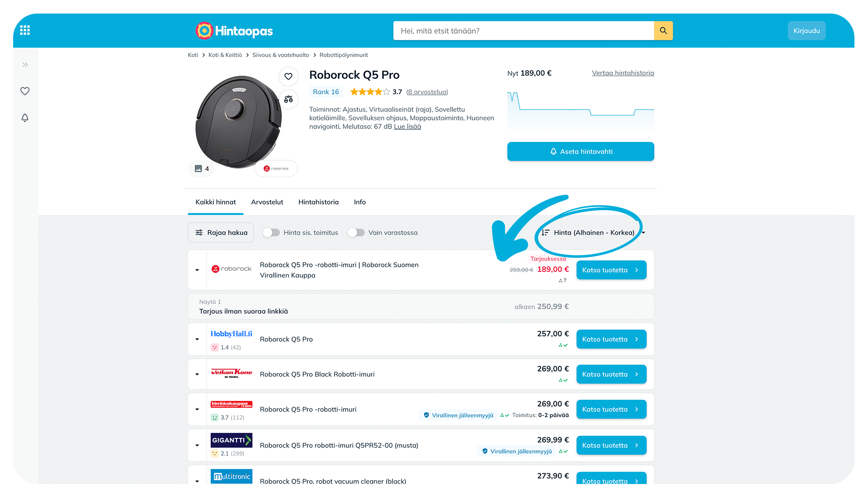Open Hinta (Alhainen - Korkea) sort dropdown
The image size is (868, 498).
[x=593, y=233]
